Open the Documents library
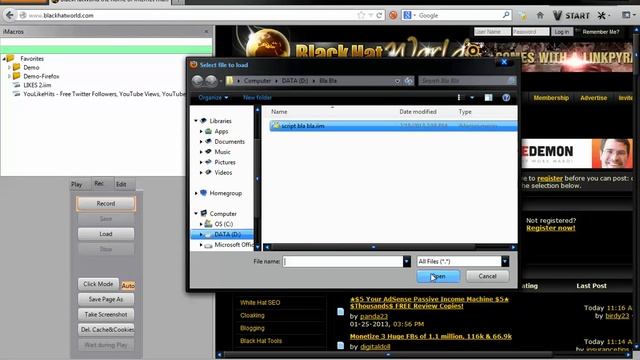Viewport: 640px width, 360px height. [x=229, y=142]
